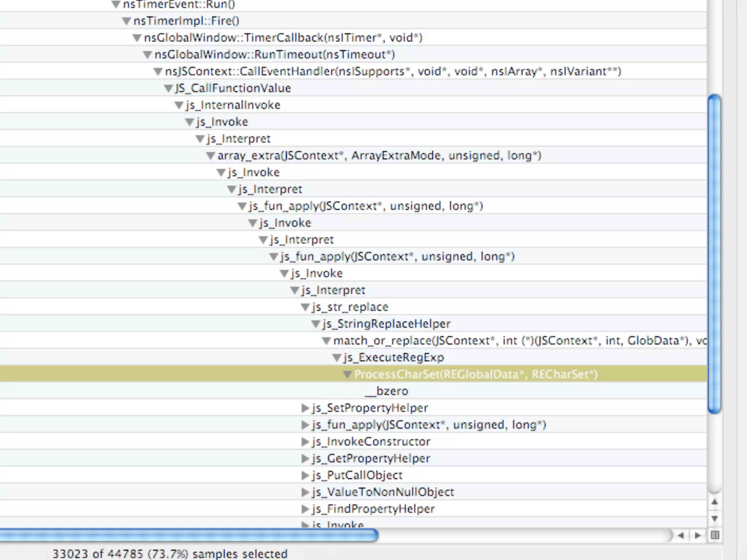Screen dimensions: 747x560
Task: Click the blue vertical scrollbar thumb
Action: 715,254
